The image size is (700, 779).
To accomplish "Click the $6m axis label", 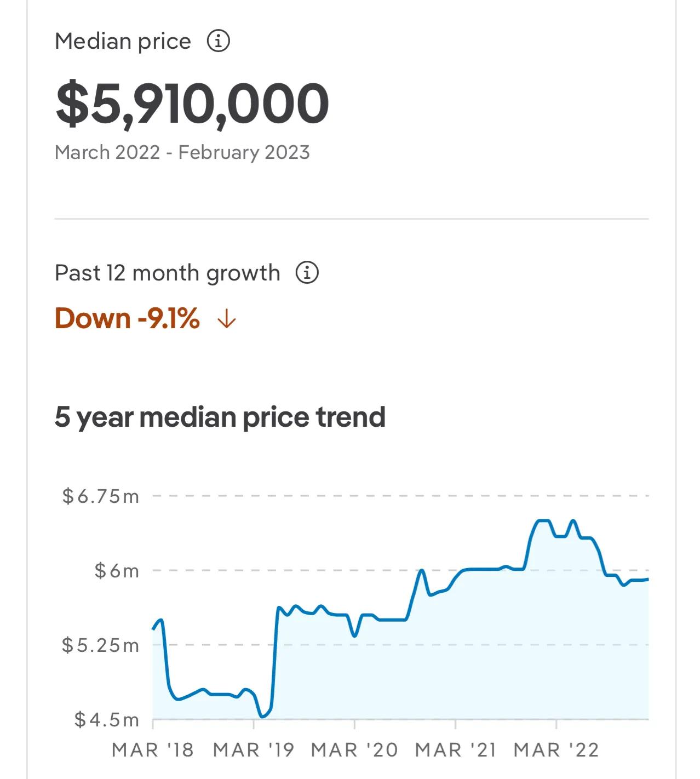I will click(x=117, y=571).
